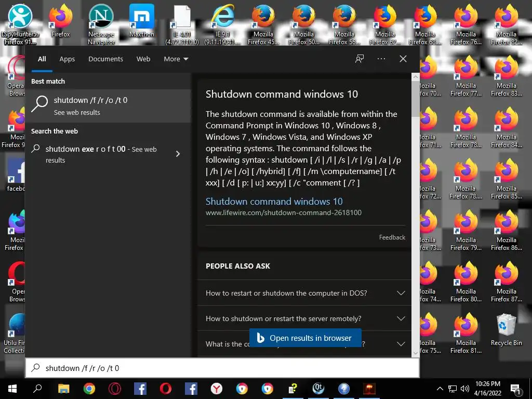This screenshot has height=399, width=532.
Task: Open Yandex Browser from the taskbar
Action: coord(217,389)
